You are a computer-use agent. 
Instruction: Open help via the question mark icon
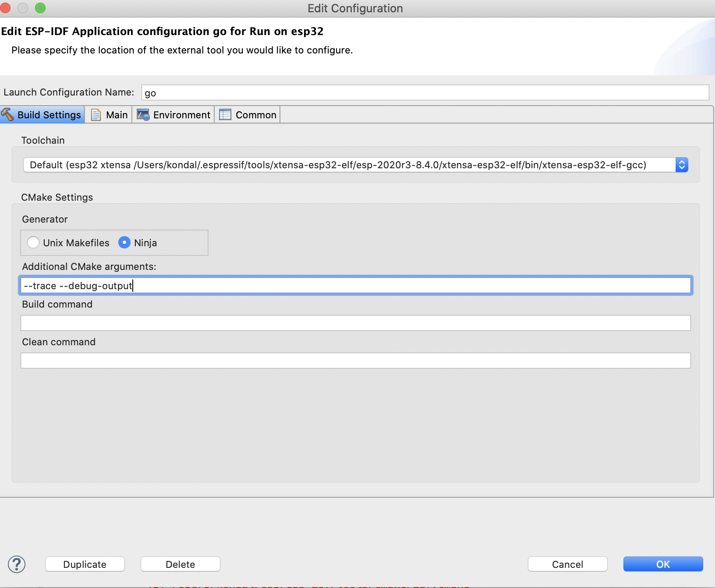pos(16,564)
